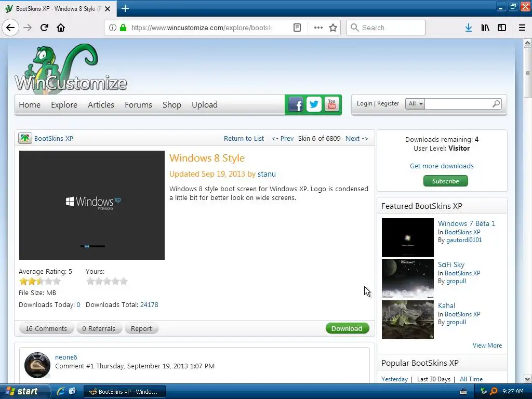This screenshot has height=399, width=532.
Task: Select the Yesterday popularity tab
Action: coord(394,379)
